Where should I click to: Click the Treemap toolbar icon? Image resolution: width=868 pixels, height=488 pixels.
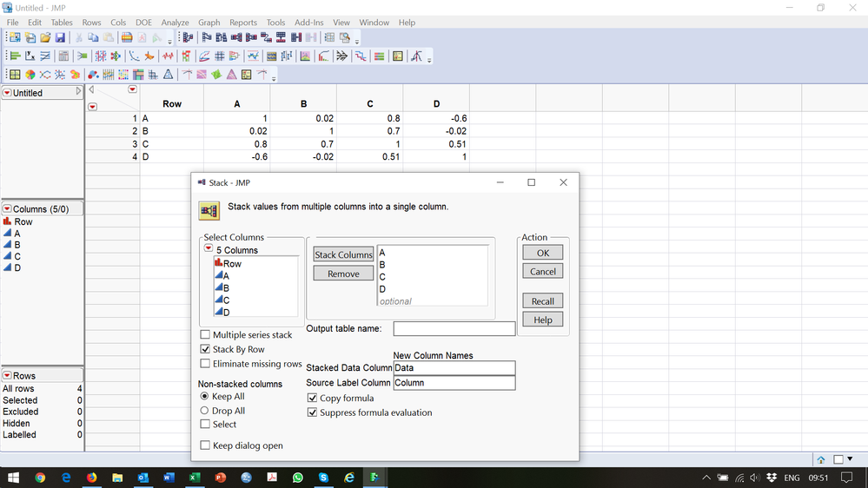point(138,74)
